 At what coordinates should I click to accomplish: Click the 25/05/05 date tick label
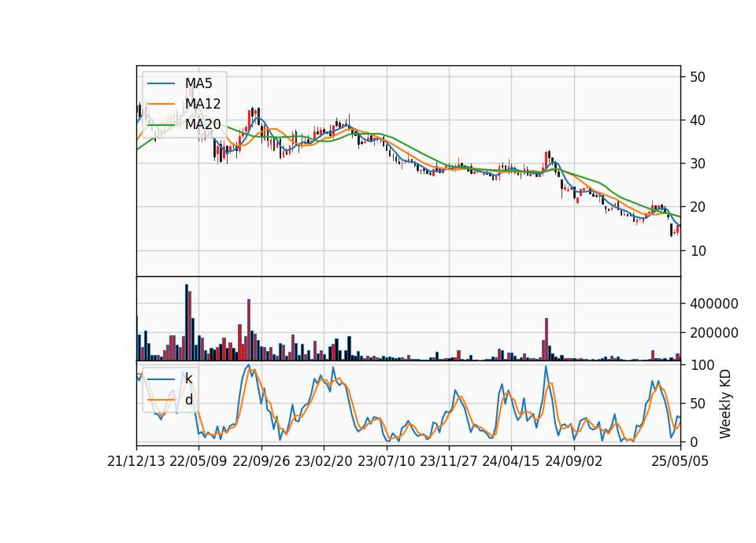coord(680,461)
